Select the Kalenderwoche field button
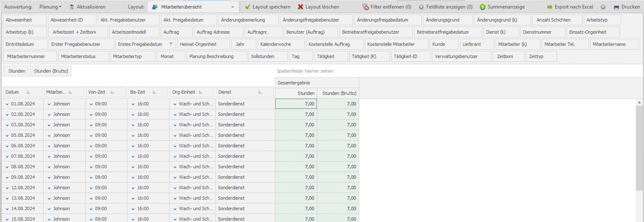The height and width of the screenshot is (222, 644). (x=281, y=44)
